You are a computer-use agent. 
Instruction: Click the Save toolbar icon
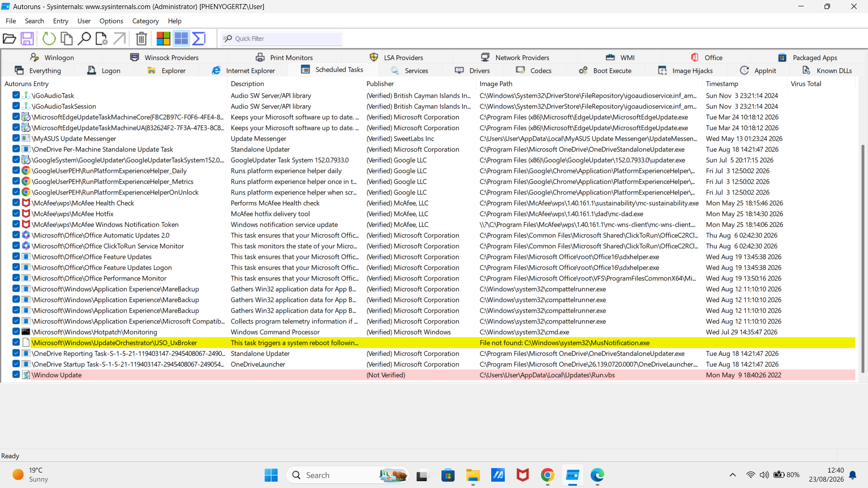pos(27,39)
